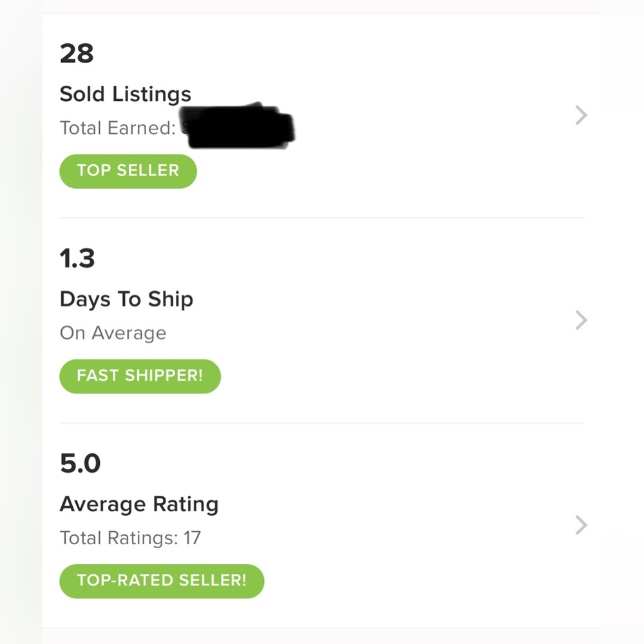Tap the TOP SELLER green badge

[x=128, y=171]
